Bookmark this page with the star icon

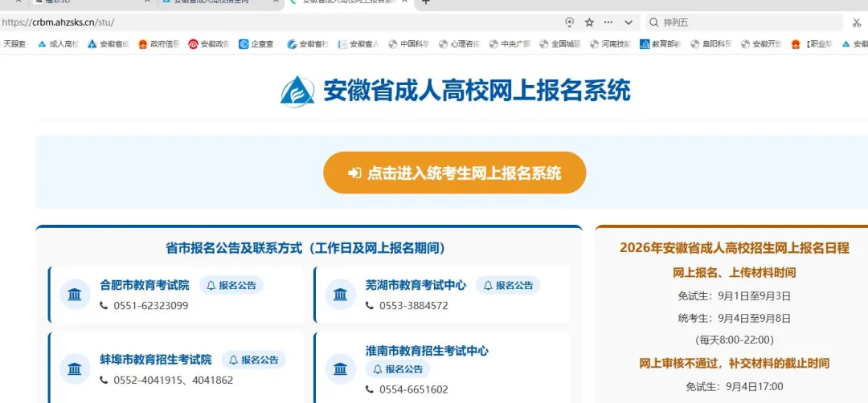click(590, 22)
